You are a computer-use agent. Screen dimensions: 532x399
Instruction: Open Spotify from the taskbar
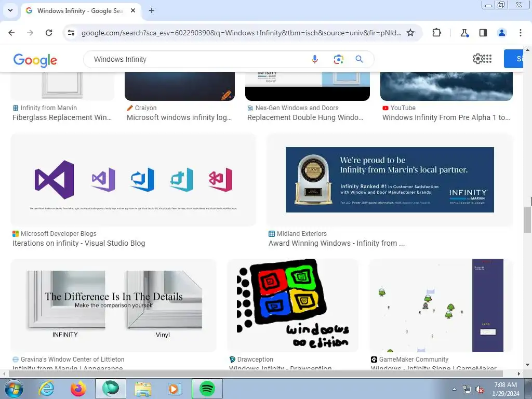[x=207, y=389]
